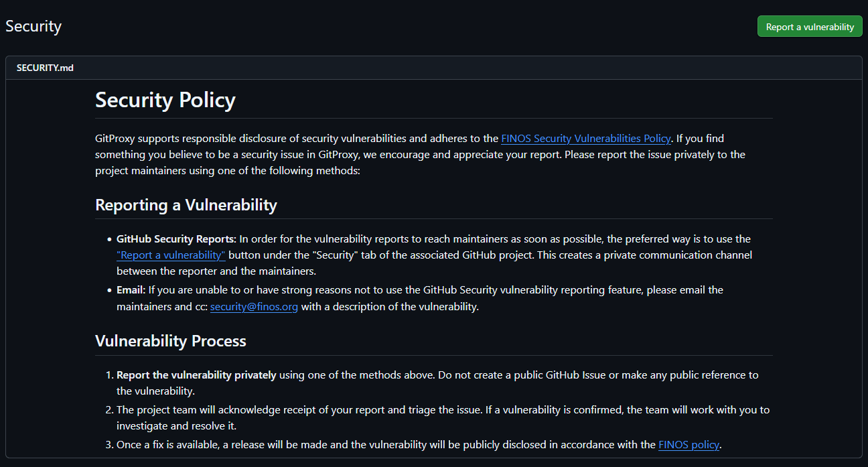Screen dimensions: 868x467
Task: Select the Vulnerability Process heading
Action: (171, 341)
